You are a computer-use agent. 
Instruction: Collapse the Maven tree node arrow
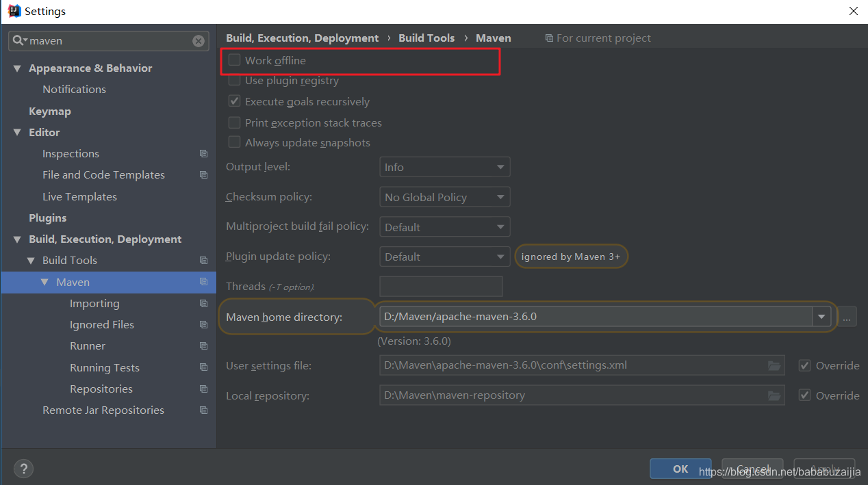[x=44, y=282]
